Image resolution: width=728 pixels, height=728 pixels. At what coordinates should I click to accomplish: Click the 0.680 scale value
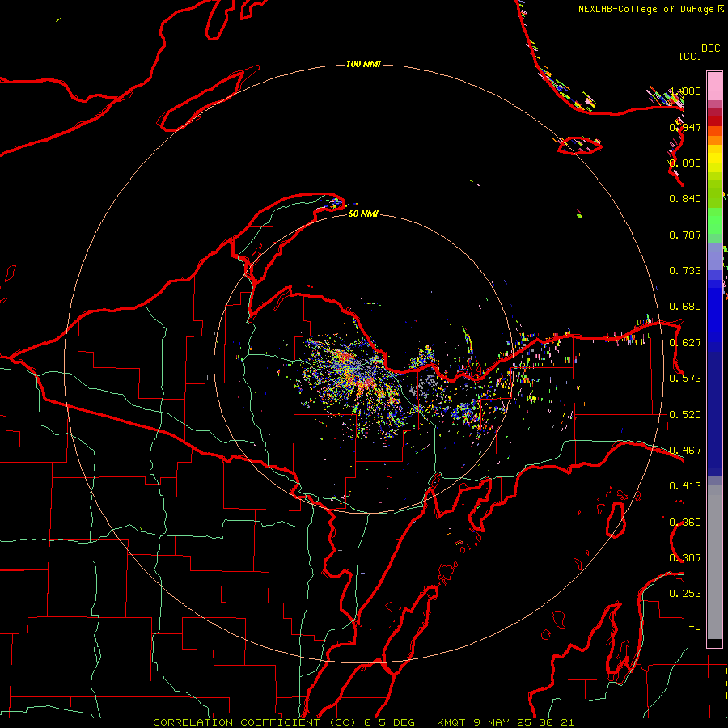(685, 307)
